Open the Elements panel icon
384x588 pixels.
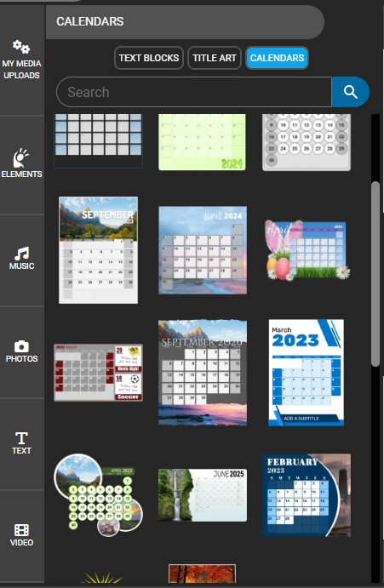[20, 158]
